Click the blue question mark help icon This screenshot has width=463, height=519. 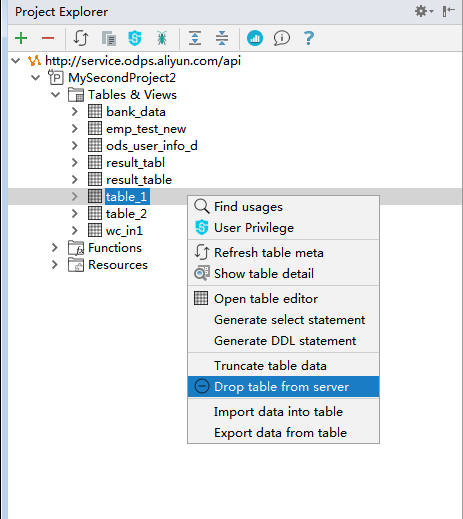pos(309,38)
